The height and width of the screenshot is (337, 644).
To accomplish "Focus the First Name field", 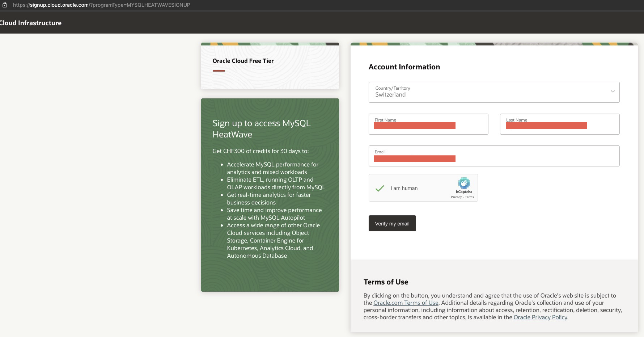I will point(428,124).
